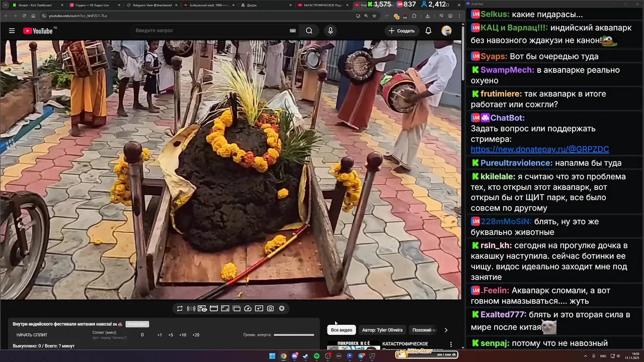Open the browser zoom magnifier icon
This screenshot has height=362, width=644.
click(x=366, y=16)
